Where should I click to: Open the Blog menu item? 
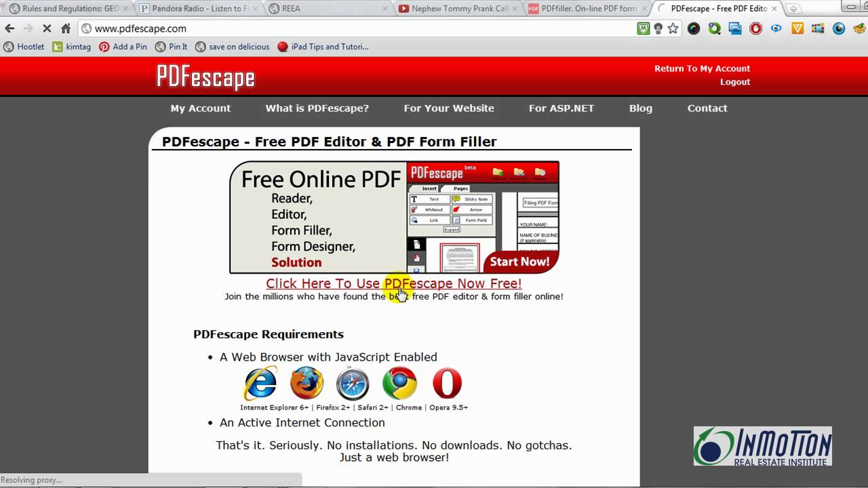pyautogui.click(x=641, y=108)
